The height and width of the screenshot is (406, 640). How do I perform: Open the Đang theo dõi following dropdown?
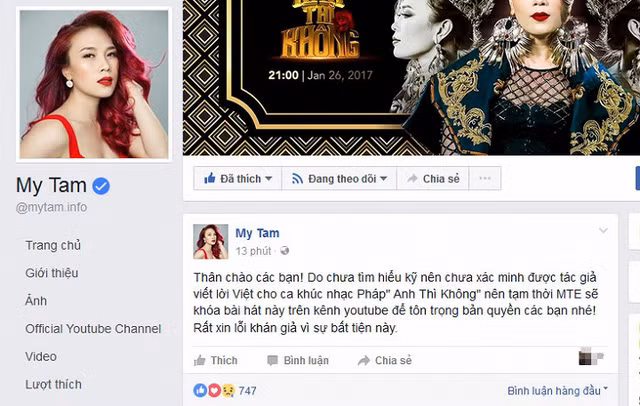tap(339, 178)
